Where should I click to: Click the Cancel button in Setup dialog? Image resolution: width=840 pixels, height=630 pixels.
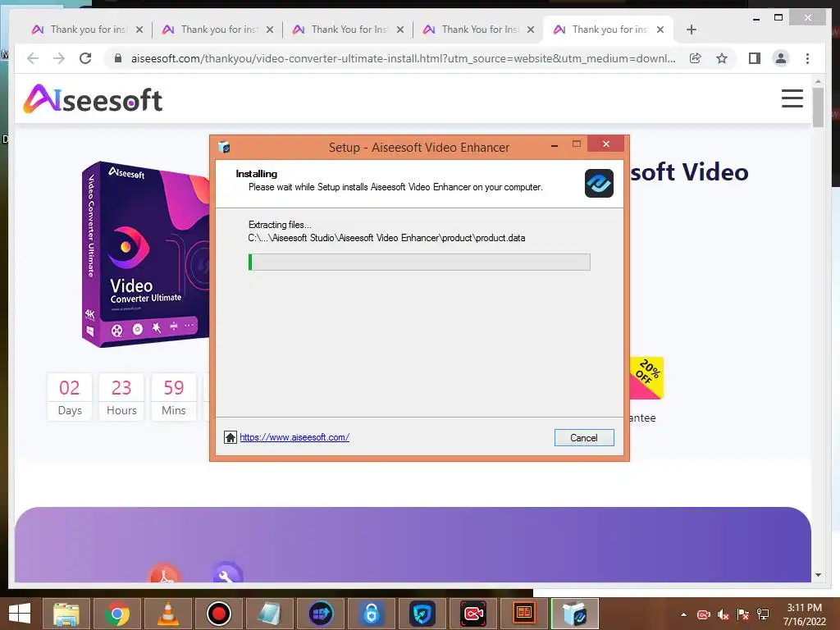pyautogui.click(x=584, y=438)
